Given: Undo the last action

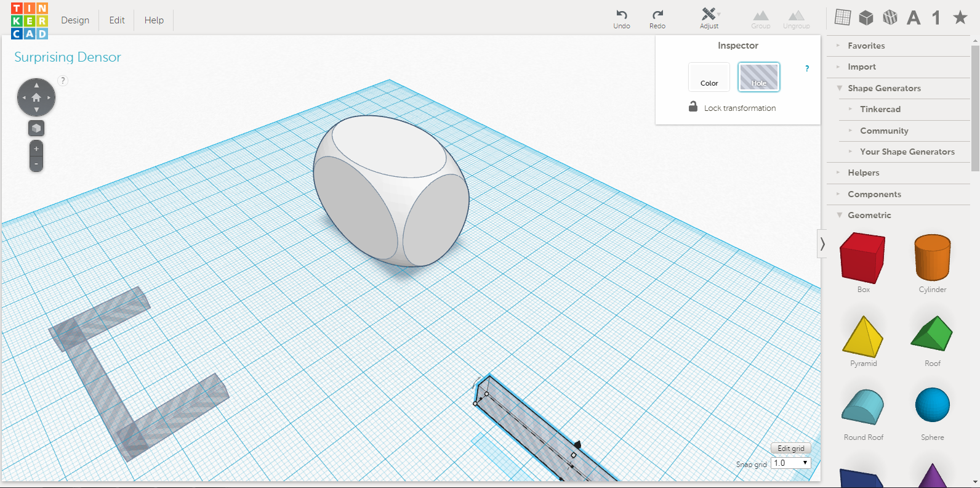Looking at the screenshot, I should pyautogui.click(x=622, y=19).
